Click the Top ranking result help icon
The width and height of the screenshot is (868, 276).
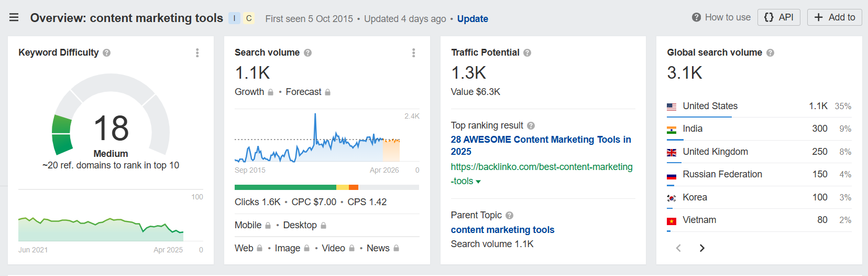tap(531, 126)
